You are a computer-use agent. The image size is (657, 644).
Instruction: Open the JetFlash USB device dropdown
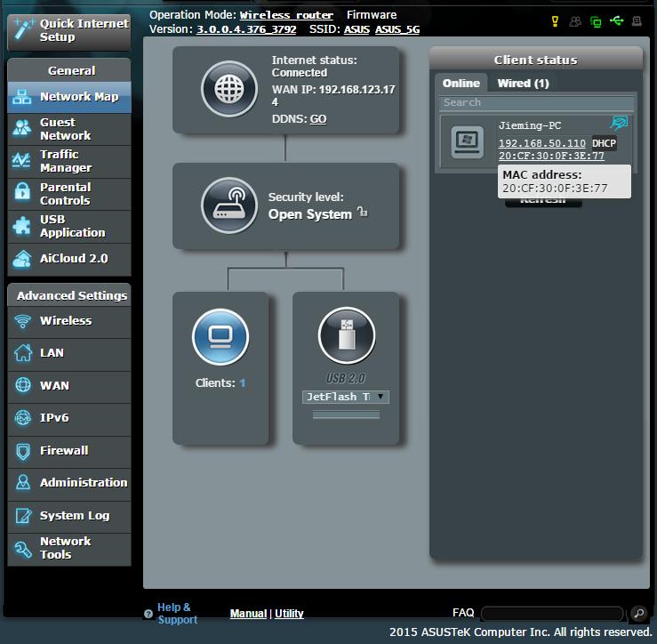346,397
